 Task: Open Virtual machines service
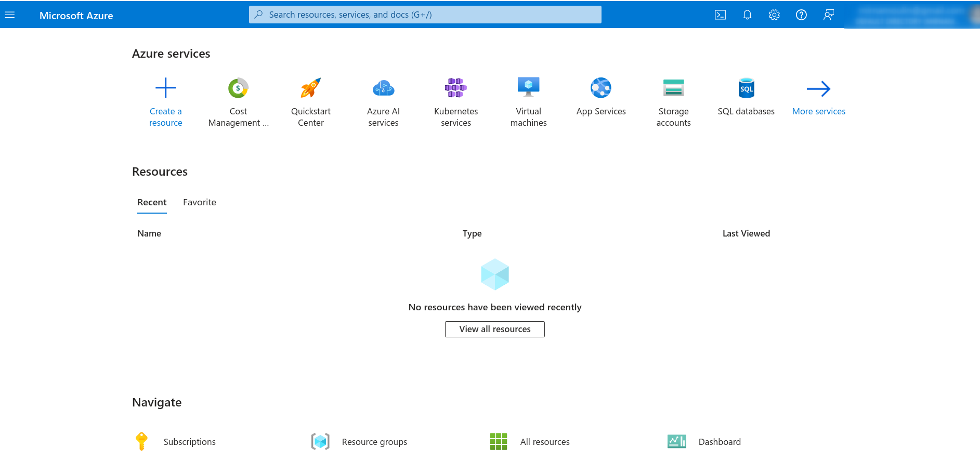point(528,88)
